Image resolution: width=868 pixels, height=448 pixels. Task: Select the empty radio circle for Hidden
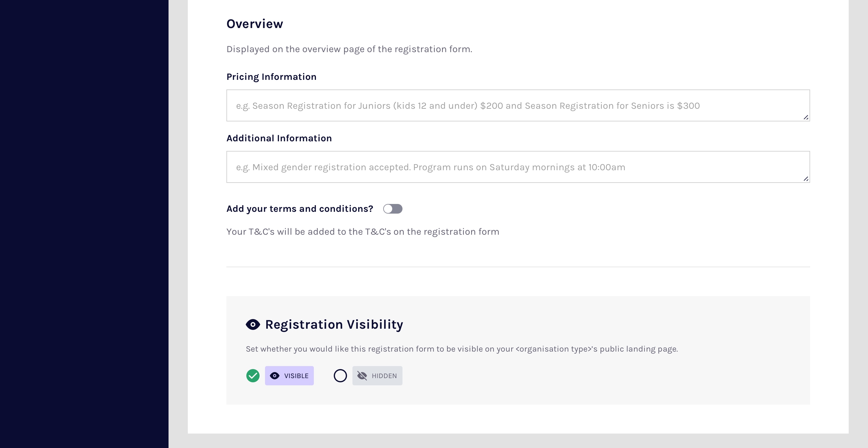(x=340, y=376)
